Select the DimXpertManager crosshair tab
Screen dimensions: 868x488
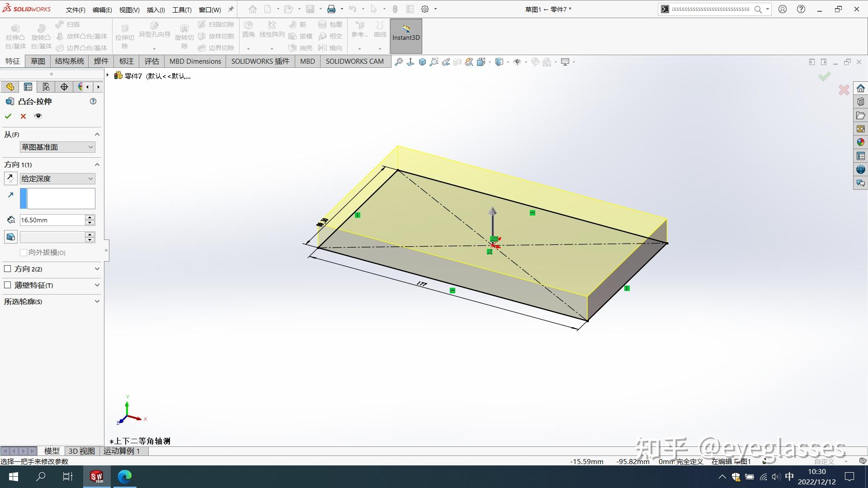[64, 87]
